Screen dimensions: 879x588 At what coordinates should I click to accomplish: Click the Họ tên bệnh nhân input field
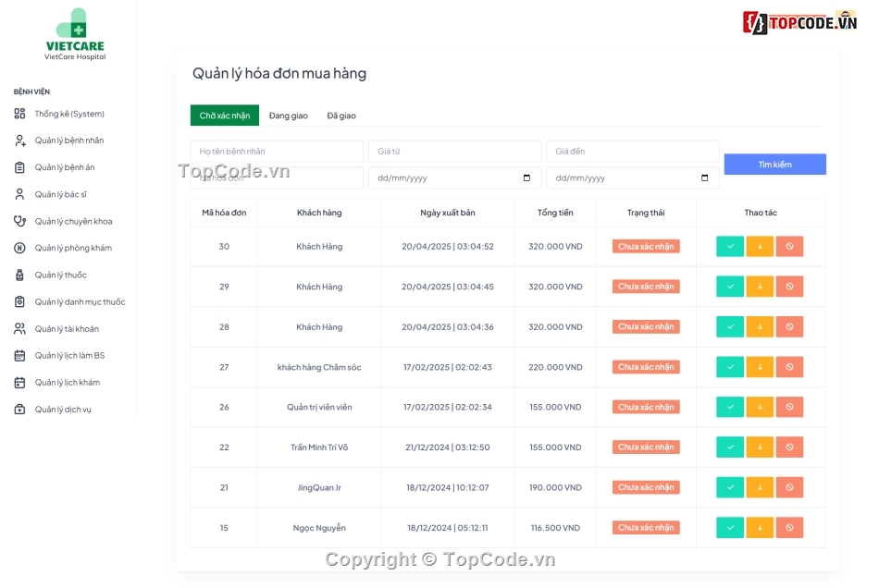(276, 150)
